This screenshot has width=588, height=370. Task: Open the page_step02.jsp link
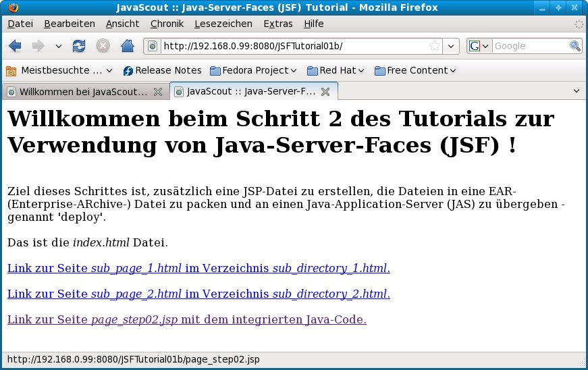tap(186, 319)
